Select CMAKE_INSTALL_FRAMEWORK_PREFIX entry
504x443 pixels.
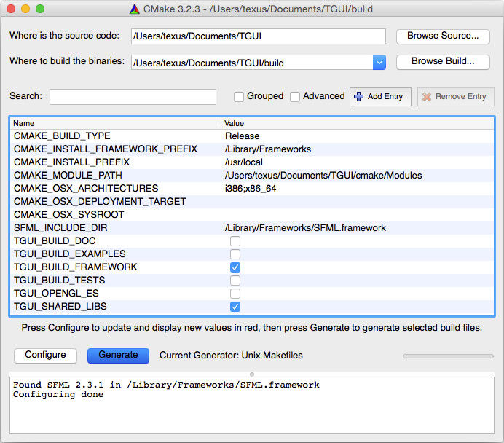[106, 149]
